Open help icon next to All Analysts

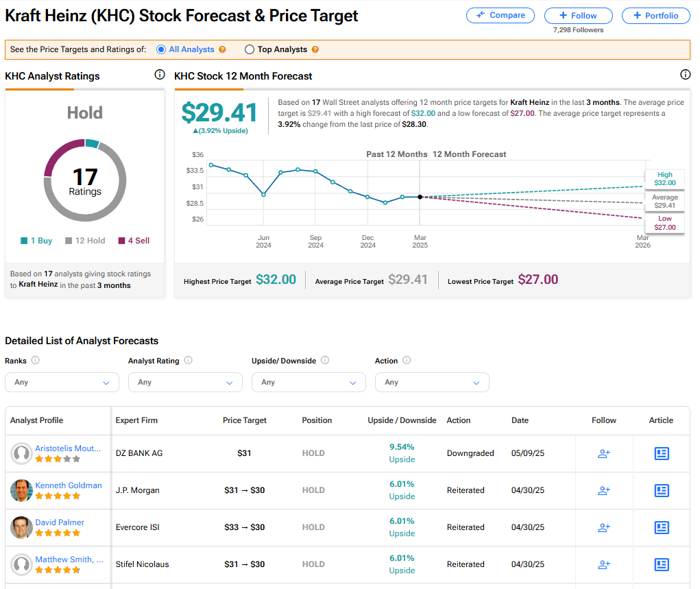(x=222, y=49)
